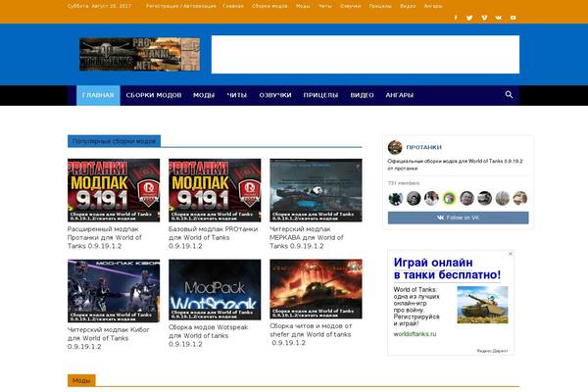Open the Vimeo icon in the top bar

click(x=484, y=18)
